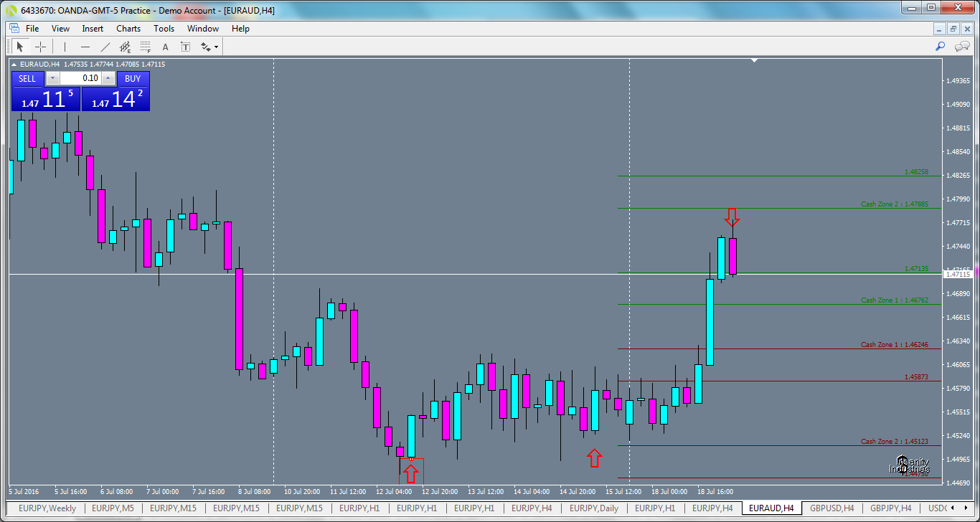Switch to the GBPUSD,H4 chart tab
This screenshot has width=980, height=522.
click(x=831, y=508)
